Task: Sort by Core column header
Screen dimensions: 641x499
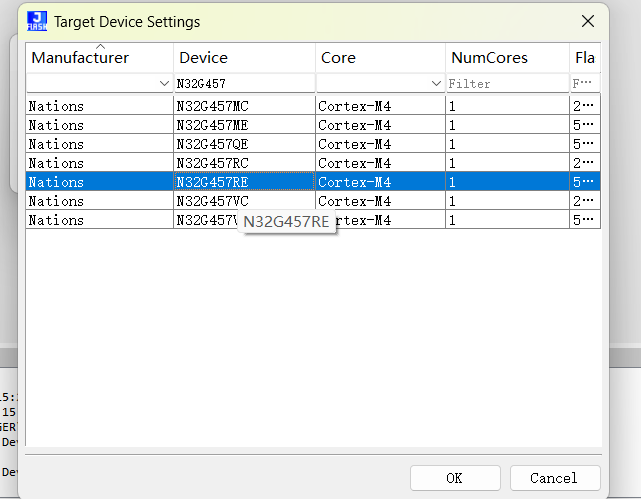Action: click(x=380, y=58)
